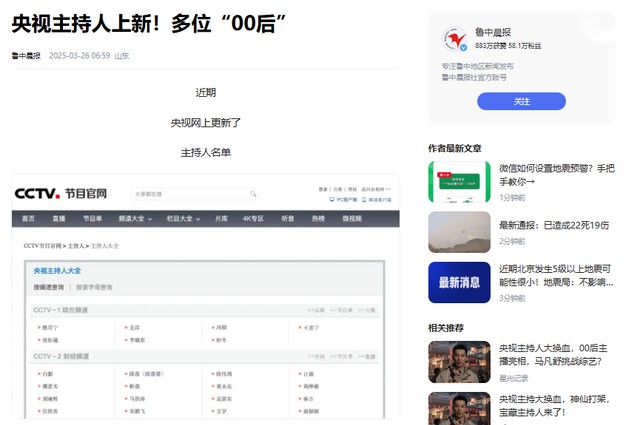Click host name 马洪涛 in CCTV-2 list

tap(137, 399)
